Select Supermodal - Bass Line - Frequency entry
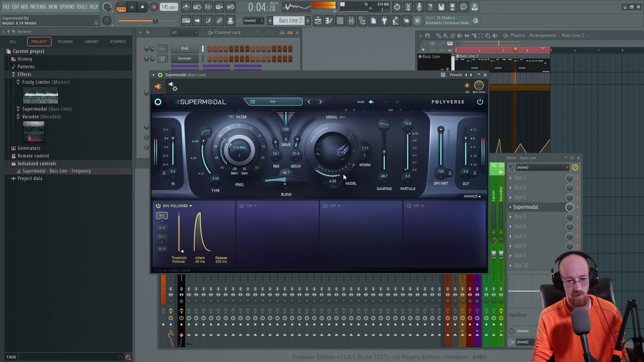Screen dimensions: 644x362 56,171
